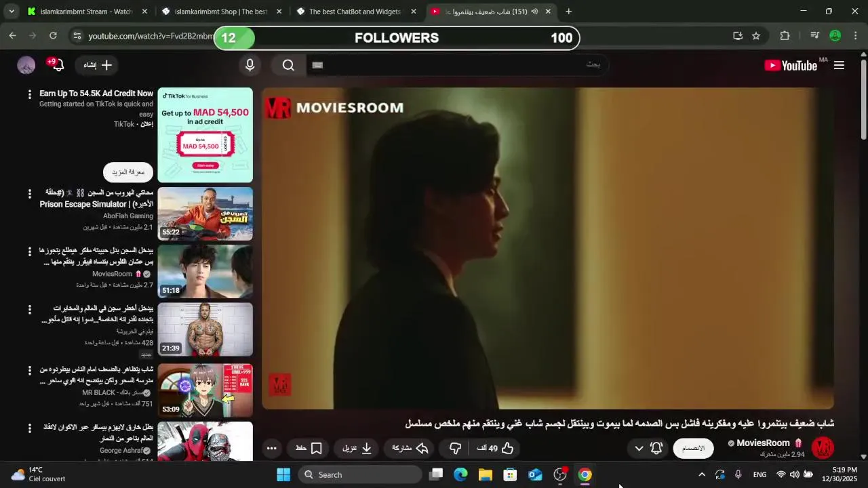The image size is (868, 488).
Task: Click the video player area
Action: (x=548, y=248)
